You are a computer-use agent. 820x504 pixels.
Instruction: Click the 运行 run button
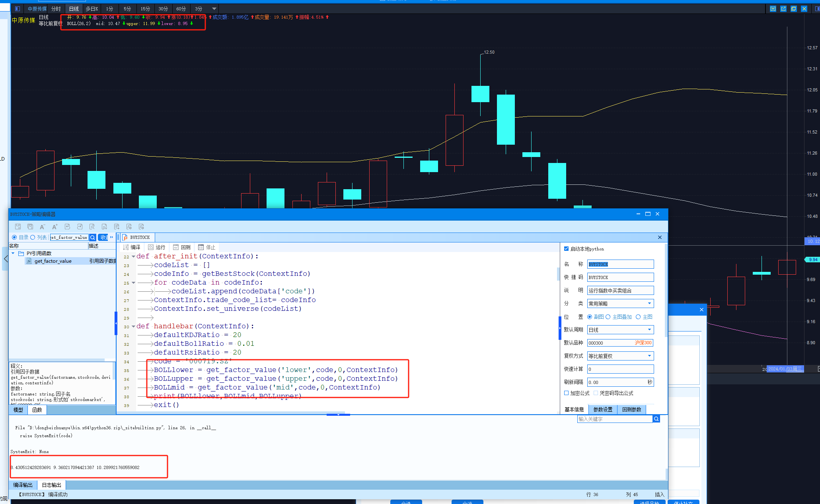[157, 247]
